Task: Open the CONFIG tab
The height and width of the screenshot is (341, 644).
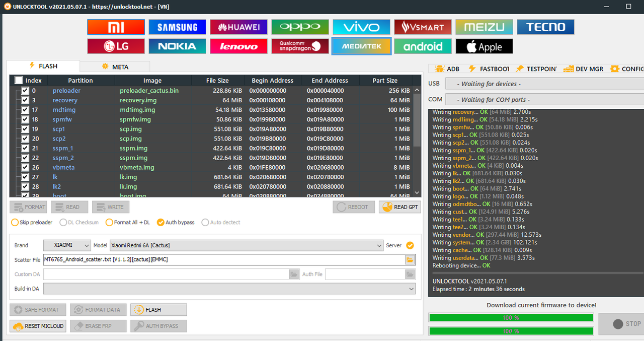Action: click(x=627, y=69)
